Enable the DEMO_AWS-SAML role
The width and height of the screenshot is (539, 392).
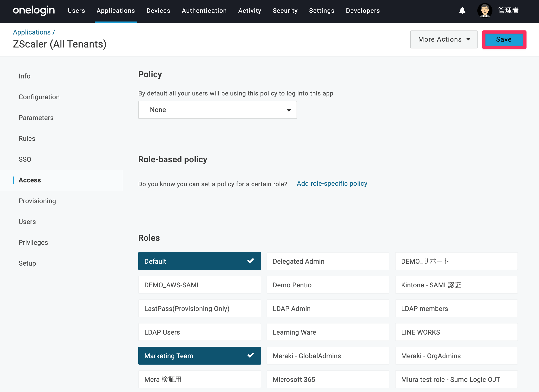[x=200, y=285]
